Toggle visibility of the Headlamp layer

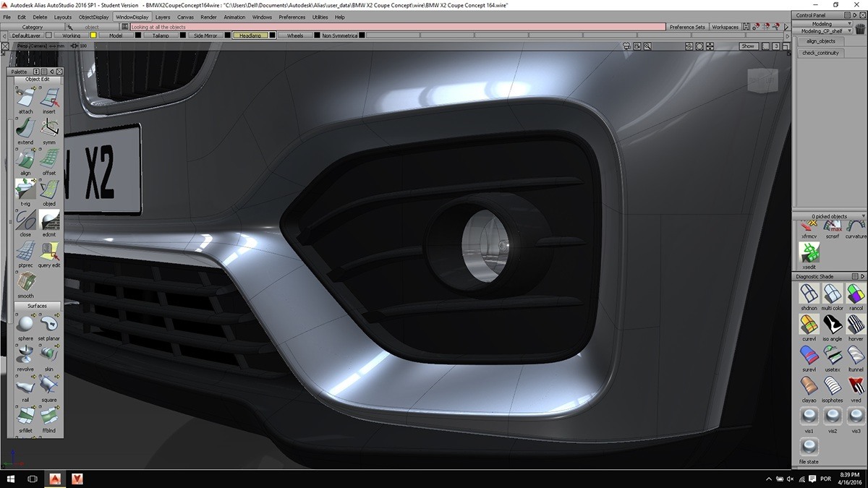pos(252,35)
